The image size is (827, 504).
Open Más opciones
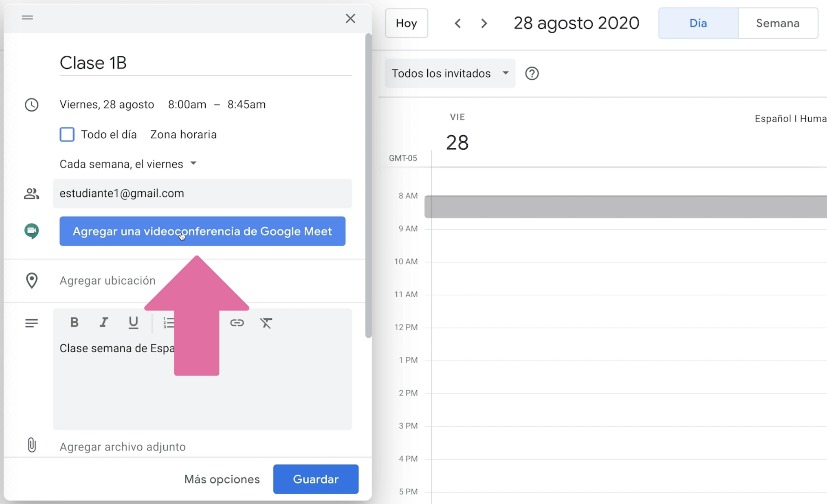click(222, 479)
